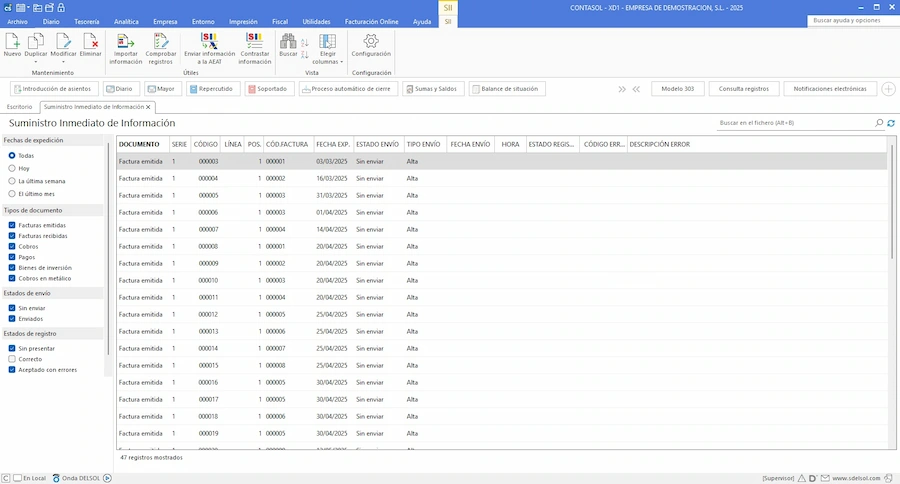Click the Balance de situación button
The height and width of the screenshot is (484, 900).
506,89
